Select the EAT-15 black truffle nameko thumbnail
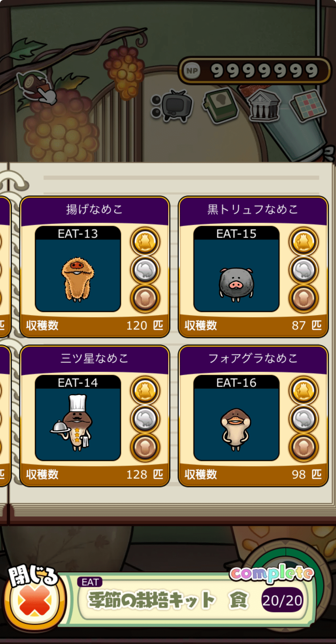Image resolution: width=336 pixels, height=644 pixels. click(236, 269)
